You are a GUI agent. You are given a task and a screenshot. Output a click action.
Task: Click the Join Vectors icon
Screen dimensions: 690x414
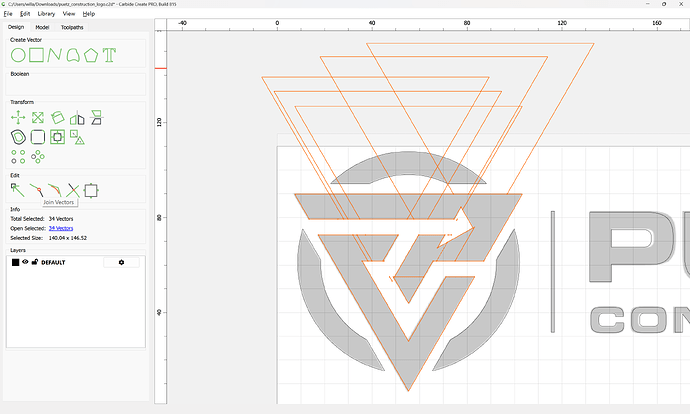click(37, 190)
